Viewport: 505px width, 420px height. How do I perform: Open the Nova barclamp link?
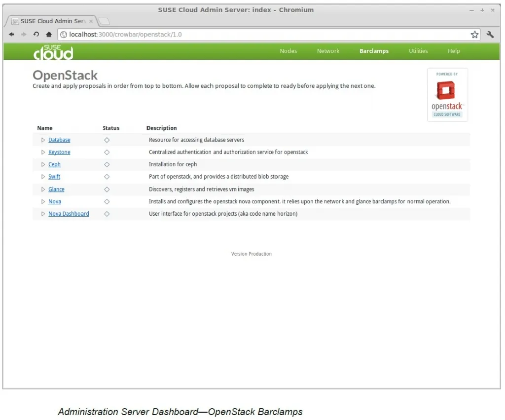[x=55, y=201]
